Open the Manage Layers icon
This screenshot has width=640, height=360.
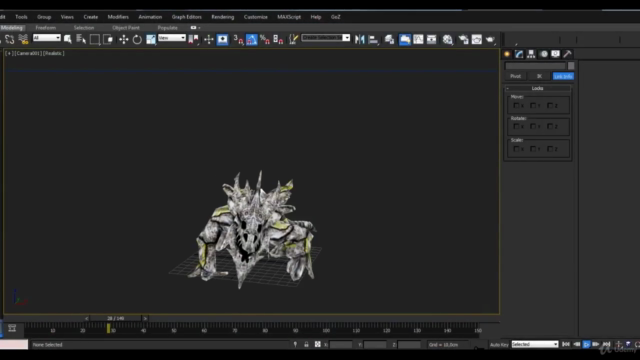389,39
